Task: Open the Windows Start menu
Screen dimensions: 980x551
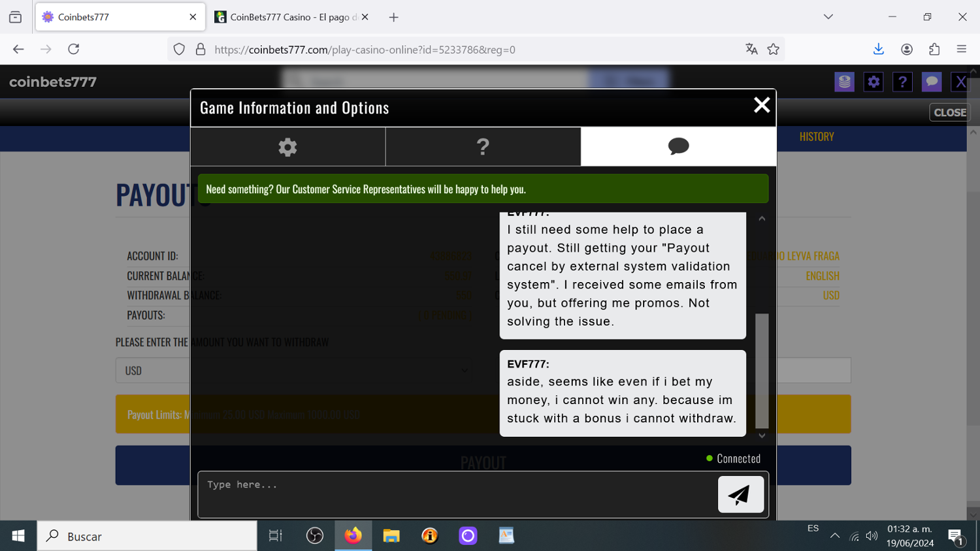Action: (x=18, y=536)
